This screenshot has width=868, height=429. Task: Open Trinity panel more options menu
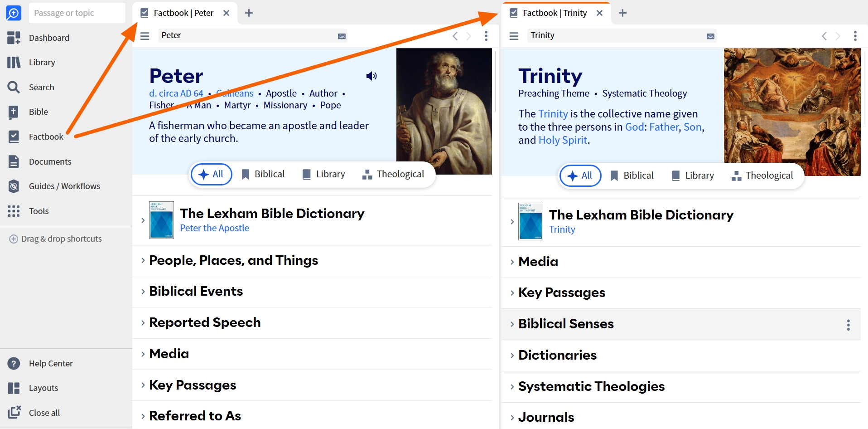(855, 36)
